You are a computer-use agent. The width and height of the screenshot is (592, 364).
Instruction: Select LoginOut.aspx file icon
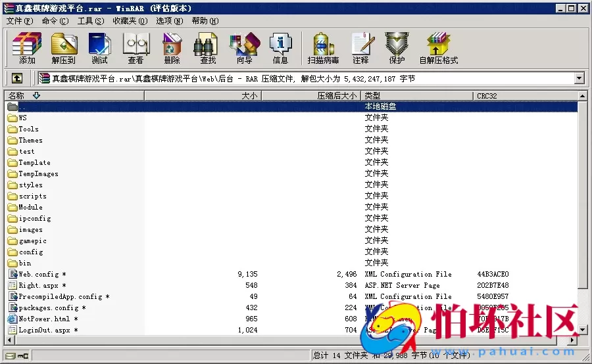point(13,330)
